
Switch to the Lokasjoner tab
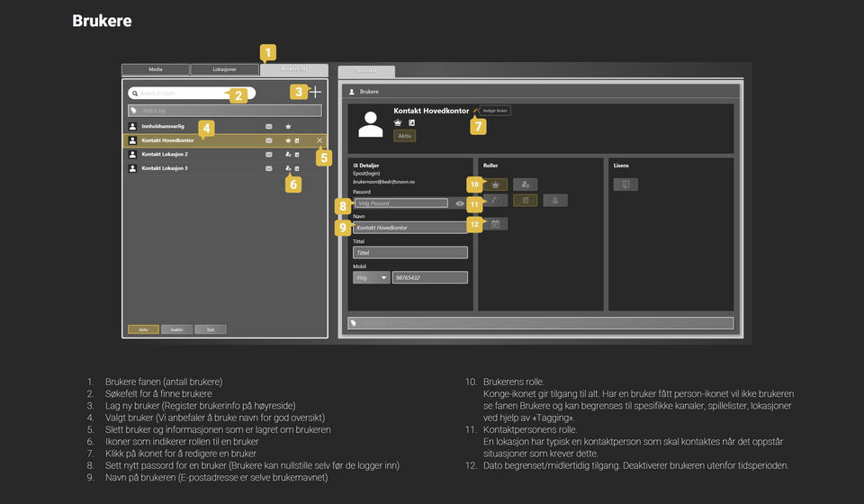click(225, 69)
